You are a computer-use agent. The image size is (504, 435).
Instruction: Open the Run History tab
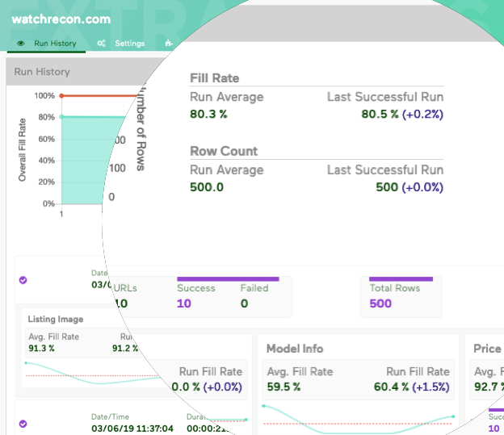46,44
